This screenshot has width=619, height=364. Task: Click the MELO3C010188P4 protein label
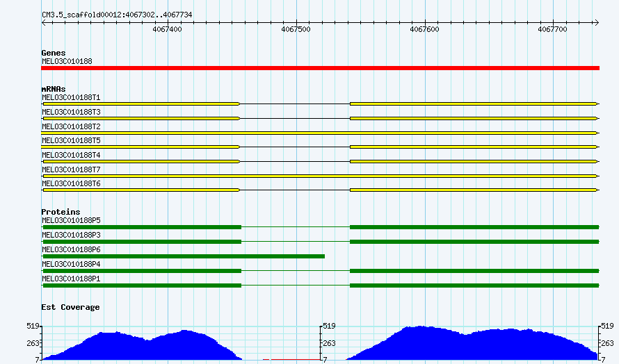[x=71, y=264]
